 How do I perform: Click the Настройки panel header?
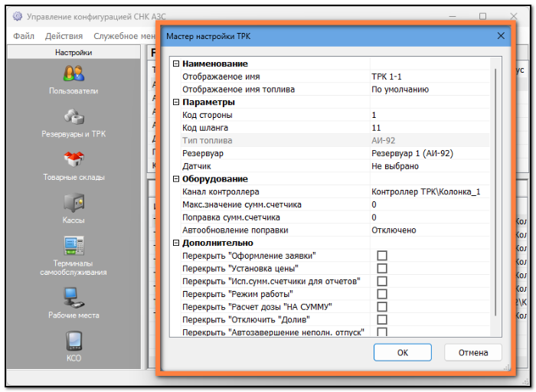tap(74, 52)
